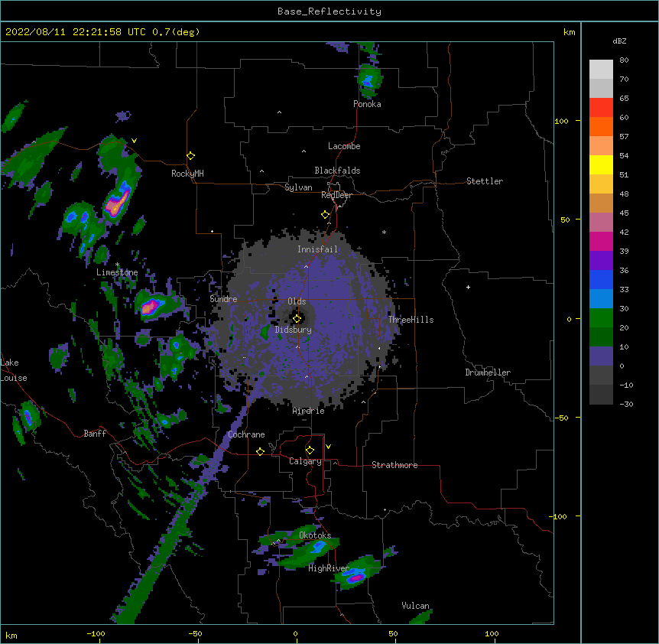This screenshot has height=644, width=659.
Task: Click the Drumheller label
Action: [488, 372]
